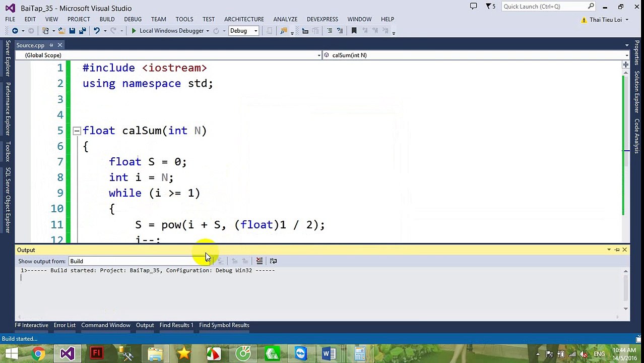Collapse the calSum function outline
Image resolution: width=644 pixels, height=363 pixels.
click(x=77, y=131)
